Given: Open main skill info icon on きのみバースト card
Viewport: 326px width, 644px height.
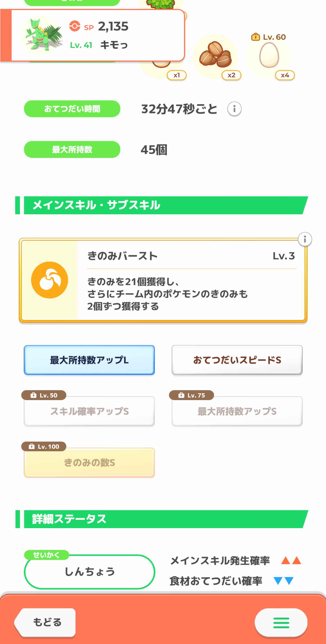Looking at the screenshot, I should (x=305, y=239).
